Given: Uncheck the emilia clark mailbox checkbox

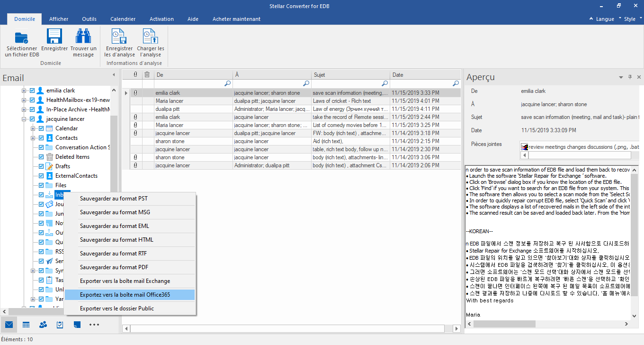Looking at the screenshot, I should [x=32, y=91].
